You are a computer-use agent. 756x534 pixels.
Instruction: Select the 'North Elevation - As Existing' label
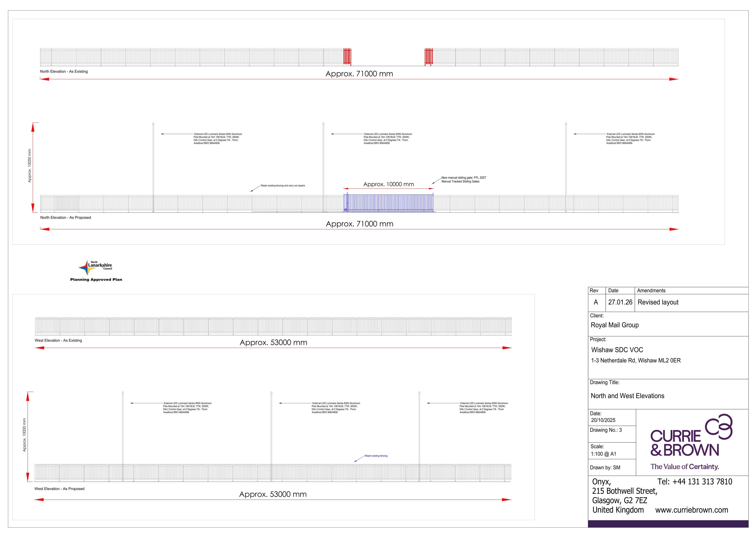click(x=64, y=71)
